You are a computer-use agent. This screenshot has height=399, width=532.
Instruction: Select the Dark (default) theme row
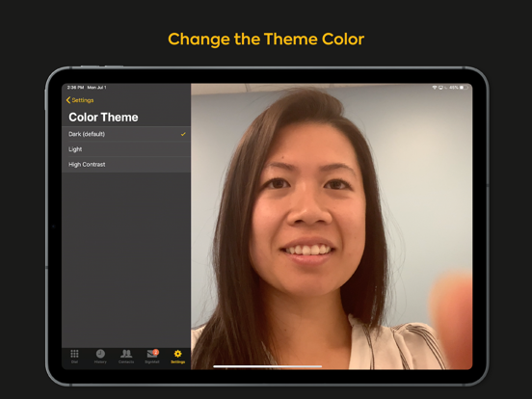[126, 134]
